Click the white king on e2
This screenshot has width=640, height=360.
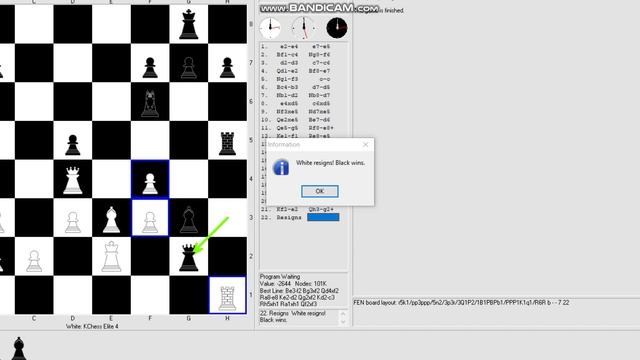point(111,256)
